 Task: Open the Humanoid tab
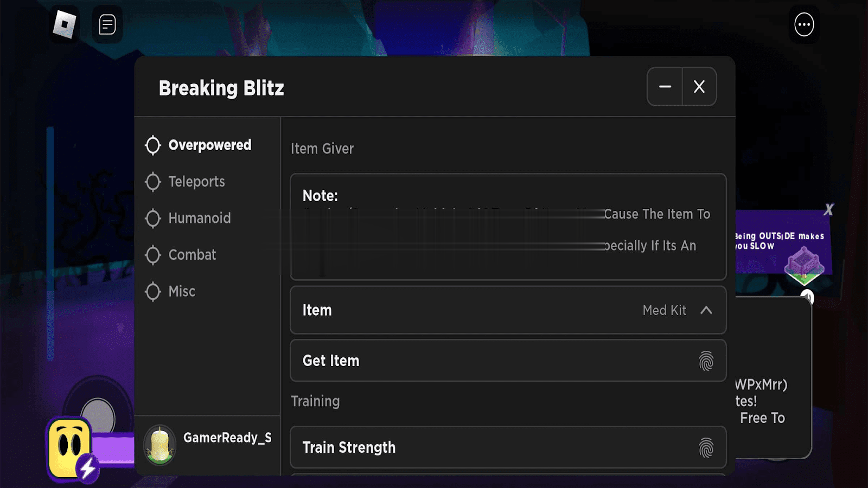pos(199,218)
